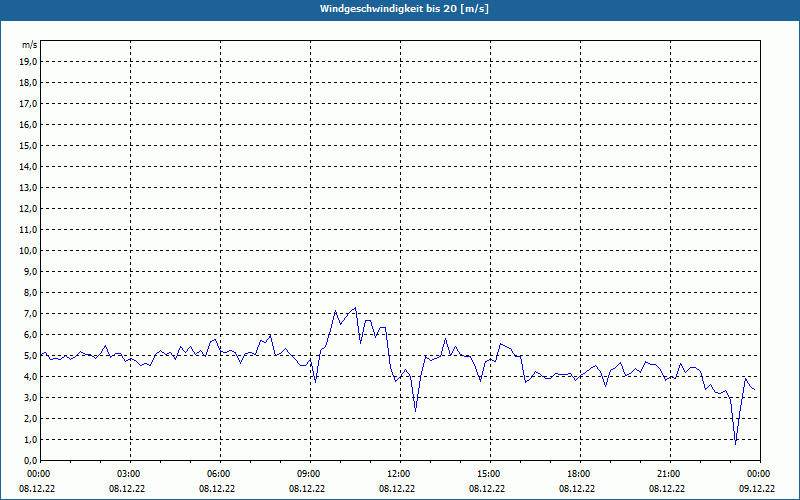Screen dimensions: 800x500
Task: Select the 11,0 y-axis label
Action: pyautogui.click(x=28, y=230)
